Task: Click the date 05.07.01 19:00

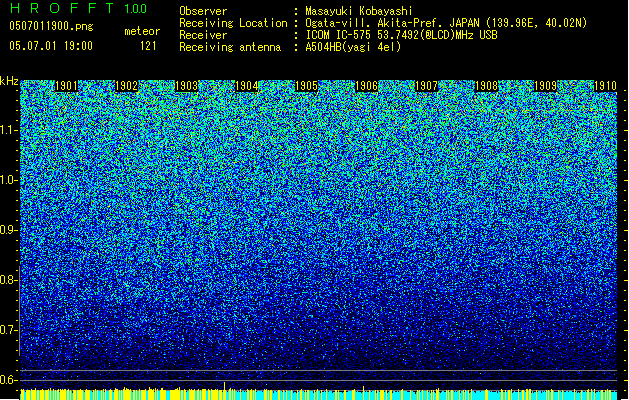Action: tap(51, 46)
